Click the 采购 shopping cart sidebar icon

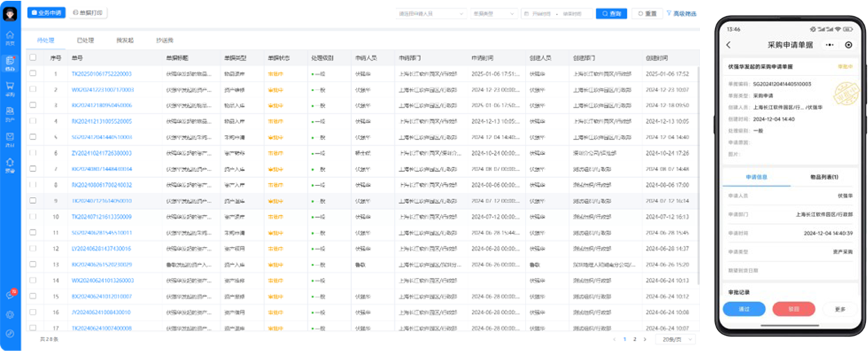(x=10, y=87)
